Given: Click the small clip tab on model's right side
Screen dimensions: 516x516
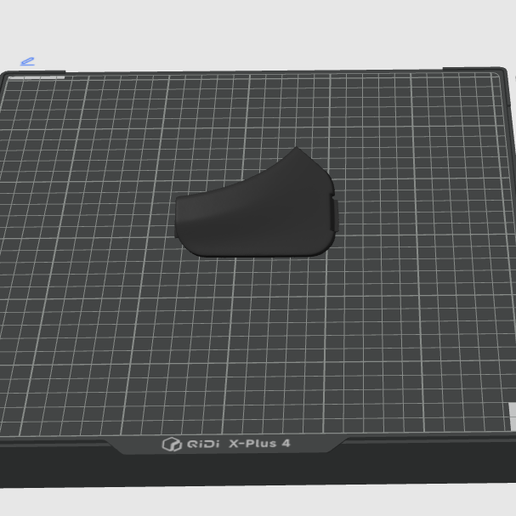Looking at the screenshot, I should pyautogui.click(x=336, y=215).
